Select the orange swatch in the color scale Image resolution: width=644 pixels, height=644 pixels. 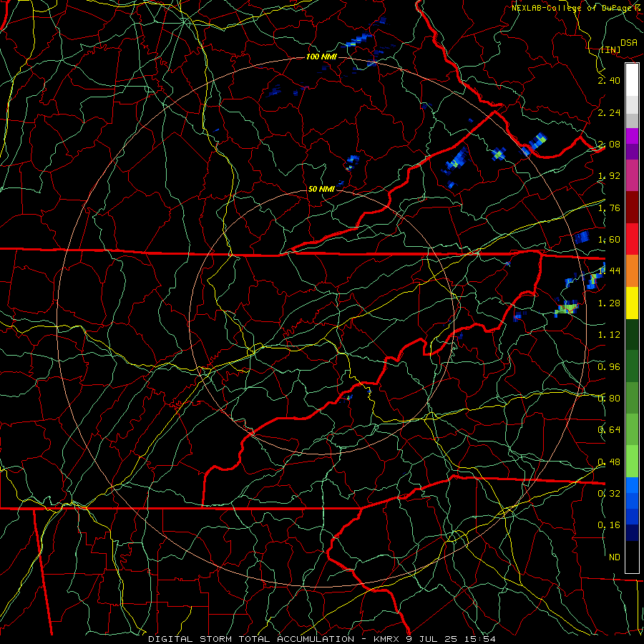click(632, 271)
